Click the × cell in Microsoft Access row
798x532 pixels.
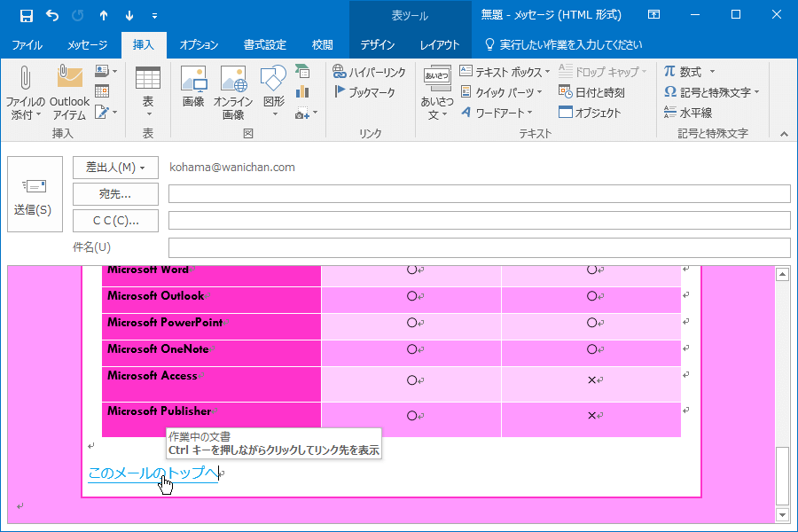pyautogui.click(x=591, y=384)
